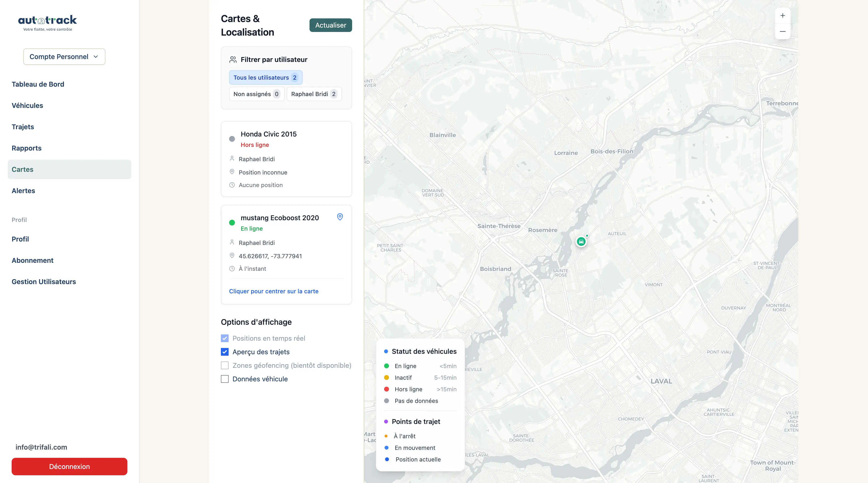Image resolution: width=868 pixels, height=483 pixels.
Task: Zoom out with the map minus button
Action: click(x=783, y=31)
